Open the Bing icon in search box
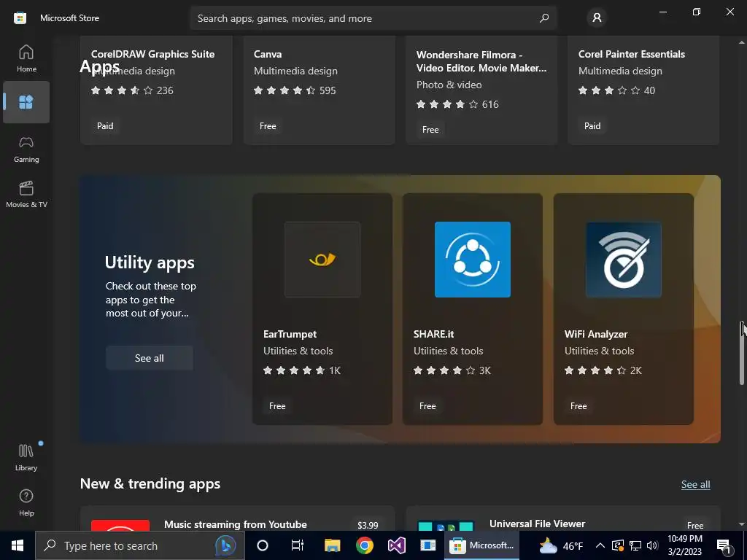The image size is (747, 560). pyautogui.click(x=225, y=545)
